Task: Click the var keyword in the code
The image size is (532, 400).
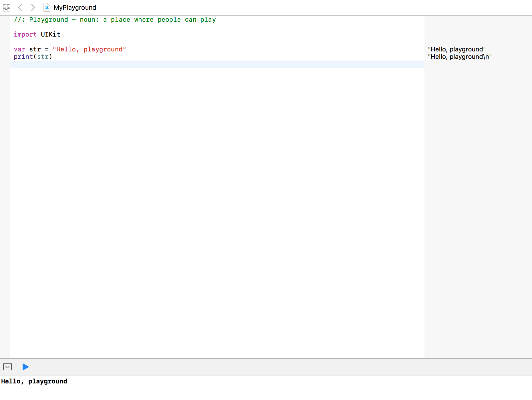Action: 19,49
